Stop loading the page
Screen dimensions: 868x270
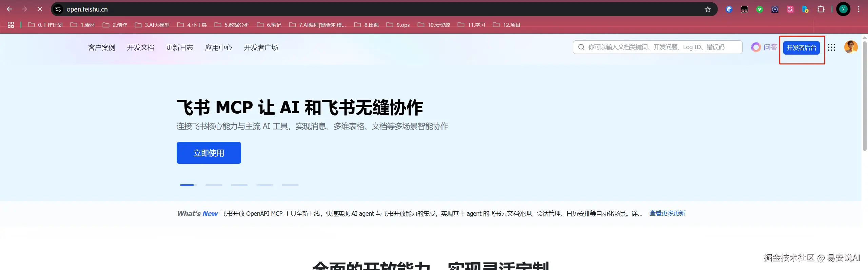40,9
